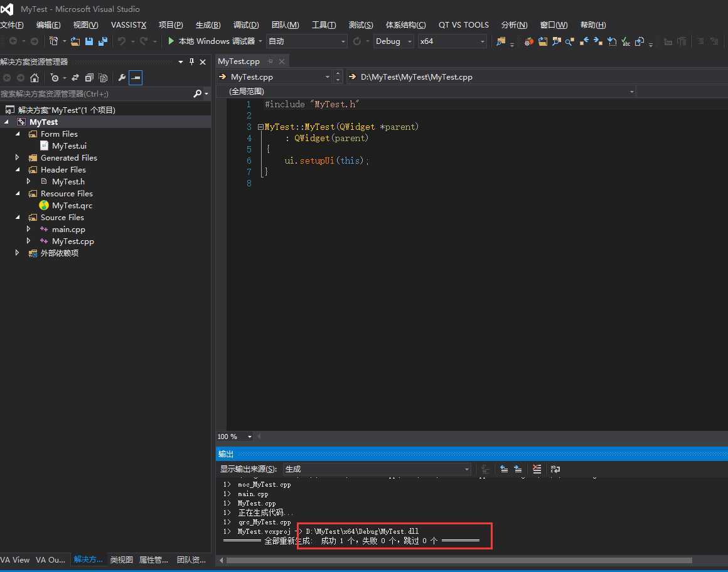Collapse the Form Files folder

(18, 134)
